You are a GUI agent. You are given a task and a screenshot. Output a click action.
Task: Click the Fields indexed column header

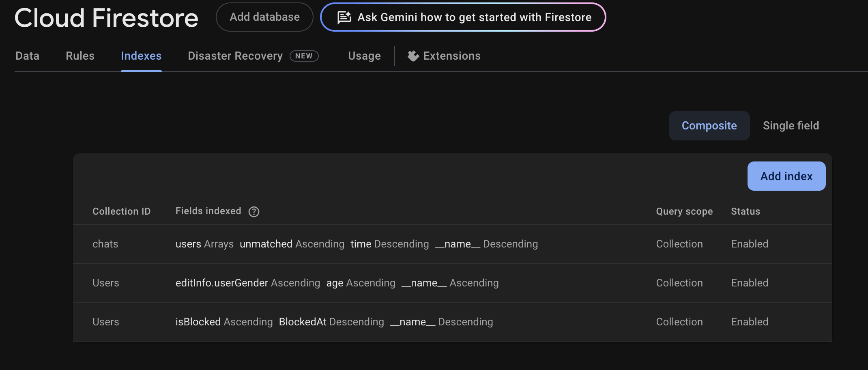pyautogui.click(x=208, y=211)
